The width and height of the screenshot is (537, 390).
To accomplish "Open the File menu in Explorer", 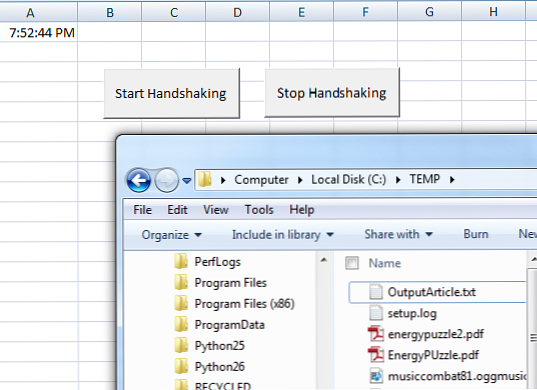I will [x=142, y=210].
